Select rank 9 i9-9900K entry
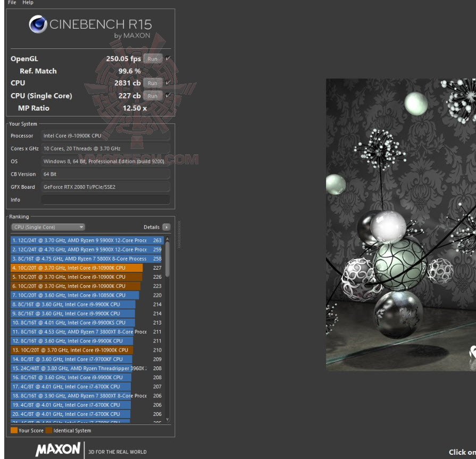 point(87,313)
